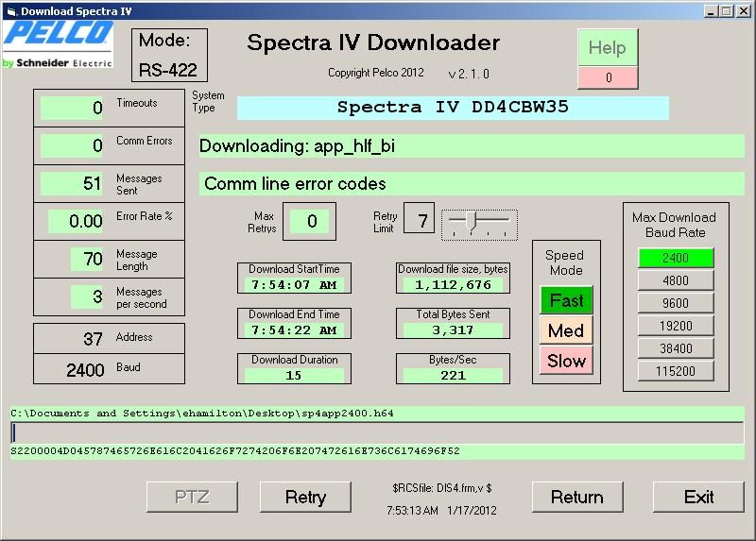
Task: Click the Download Duration value 15
Action: coord(294,375)
